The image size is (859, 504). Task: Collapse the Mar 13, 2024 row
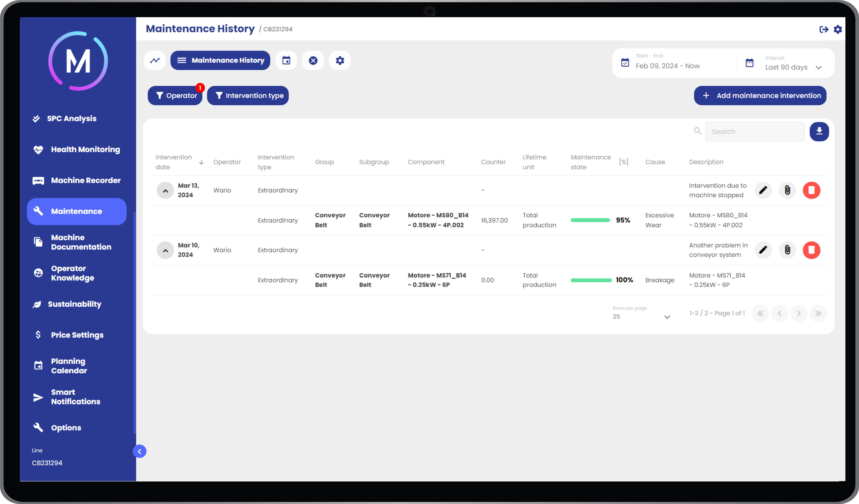coord(165,190)
